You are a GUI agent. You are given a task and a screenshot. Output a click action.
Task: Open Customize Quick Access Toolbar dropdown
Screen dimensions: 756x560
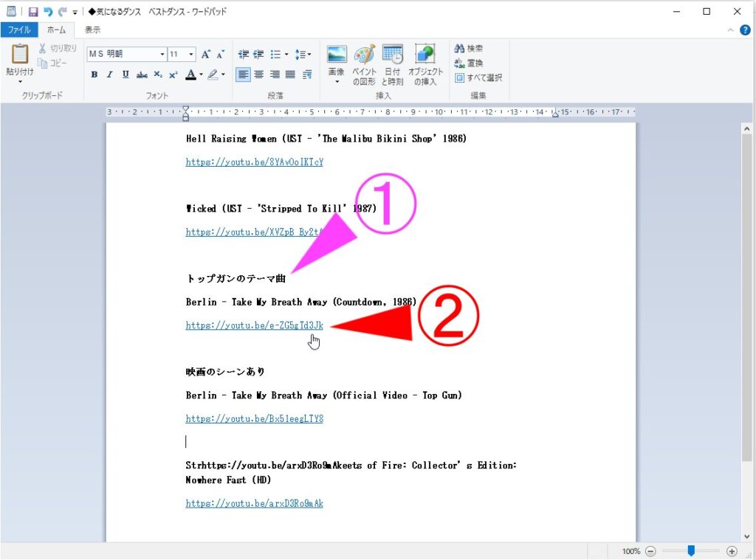(75, 12)
